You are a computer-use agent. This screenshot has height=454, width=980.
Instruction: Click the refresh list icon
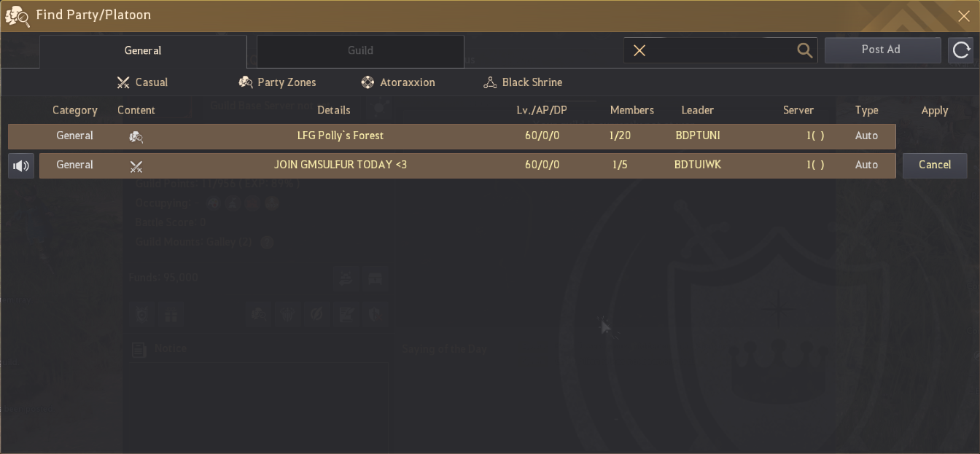(x=961, y=50)
